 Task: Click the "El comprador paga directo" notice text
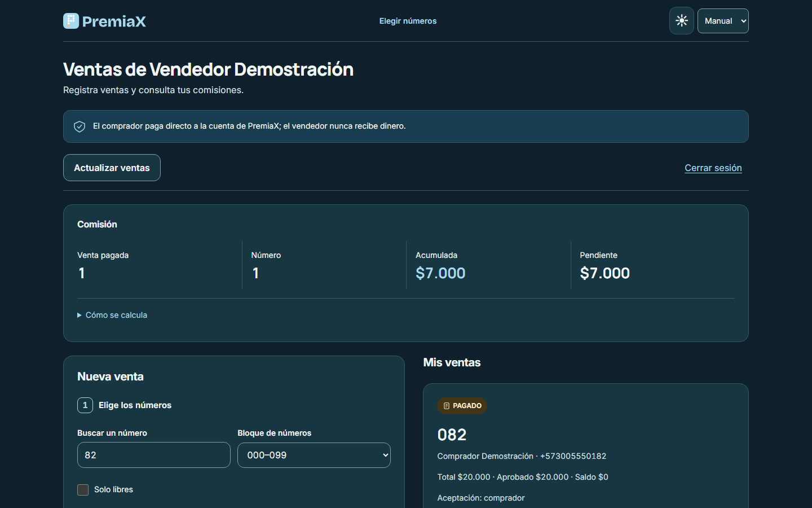[249, 126]
